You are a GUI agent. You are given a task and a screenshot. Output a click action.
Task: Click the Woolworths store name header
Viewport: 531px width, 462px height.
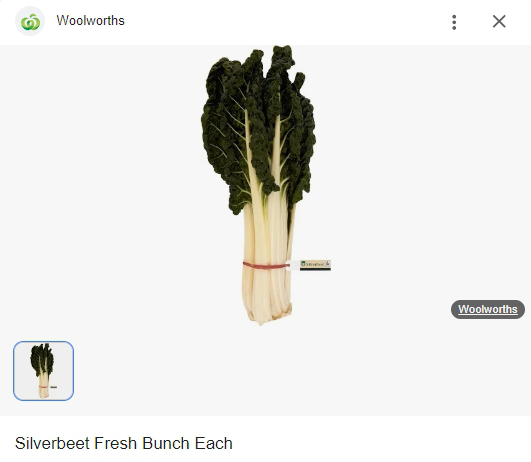point(90,20)
